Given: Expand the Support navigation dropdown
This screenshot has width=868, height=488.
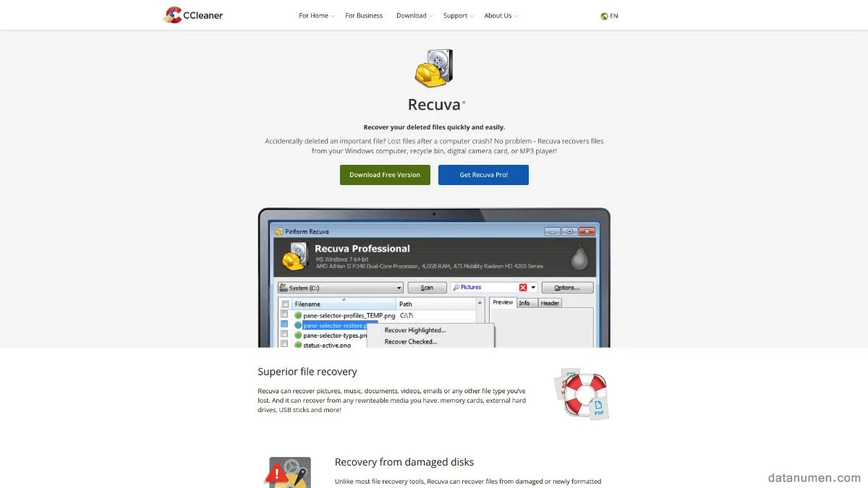Looking at the screenshot, I should coord(458,16).
